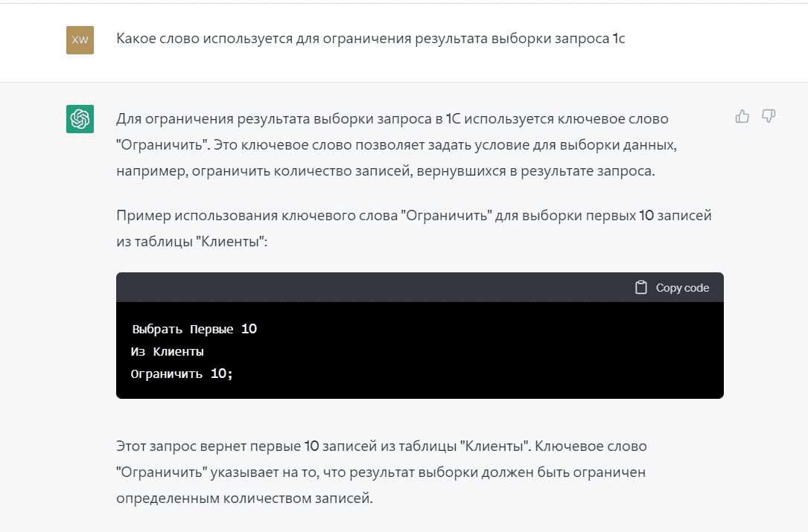808x532 pixels.
Task: Click the thumbs up icon on response
Action: 742,116
